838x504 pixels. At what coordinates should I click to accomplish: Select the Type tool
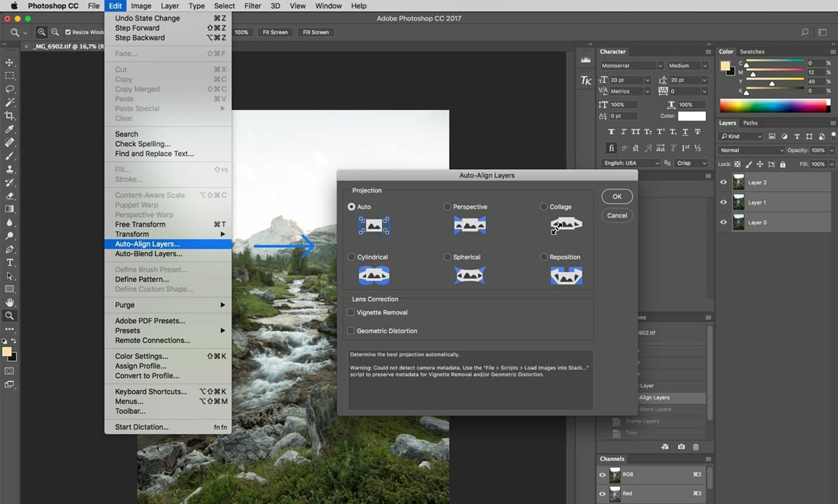(x=10, y=263)
